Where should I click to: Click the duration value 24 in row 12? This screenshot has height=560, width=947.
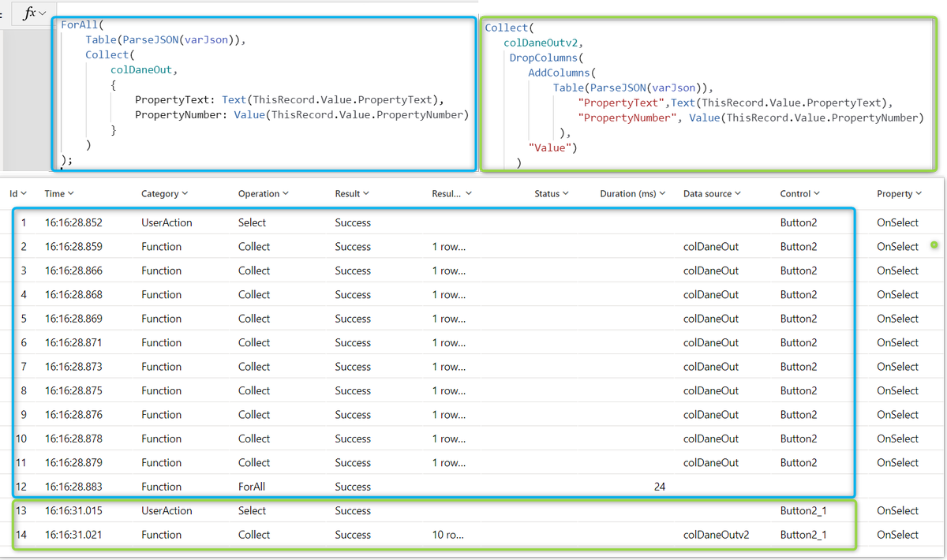(660, 487)
